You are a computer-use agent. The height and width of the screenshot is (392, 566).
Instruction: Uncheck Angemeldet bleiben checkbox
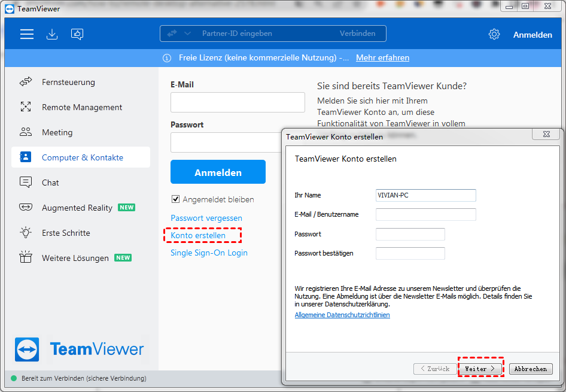point(176,199)
